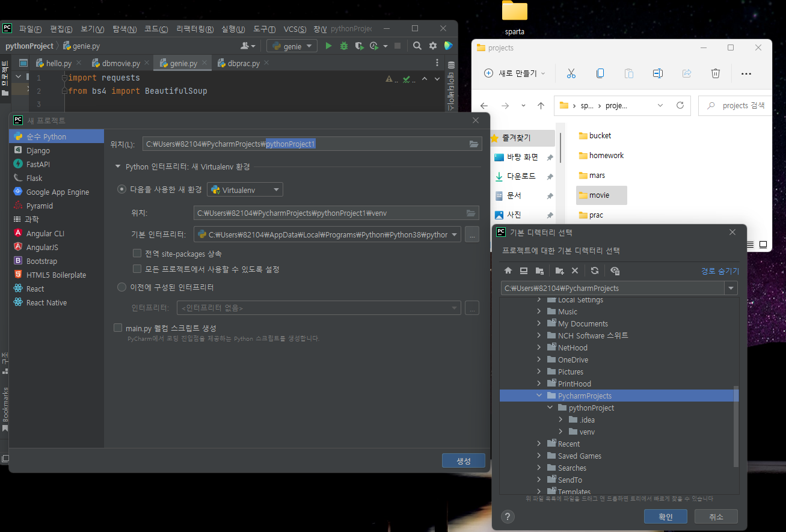Click the help question mark in directory chooser
This screenshot has width=786, height=532.
click(508, 517)
